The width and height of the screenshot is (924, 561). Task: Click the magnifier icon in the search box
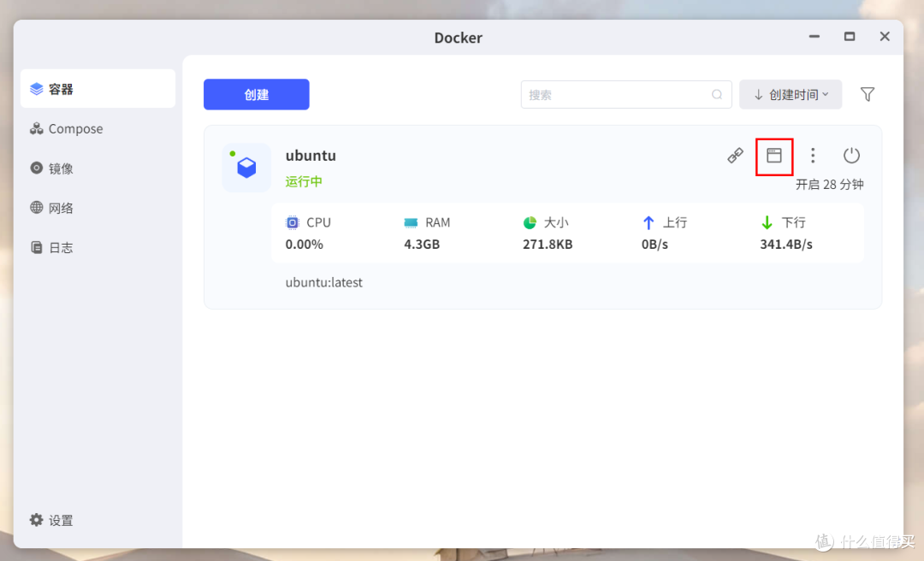(x=717, y=94)
